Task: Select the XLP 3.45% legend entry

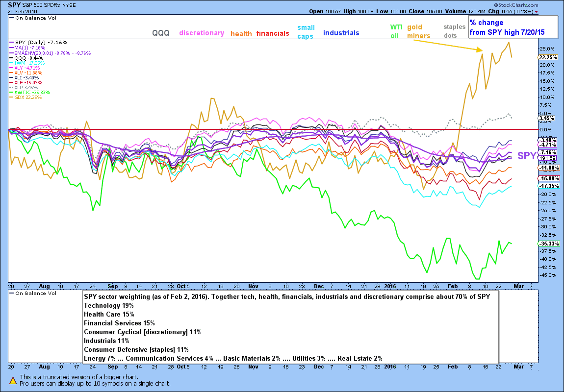Action: pyautogui.click(x=23, y=87)
